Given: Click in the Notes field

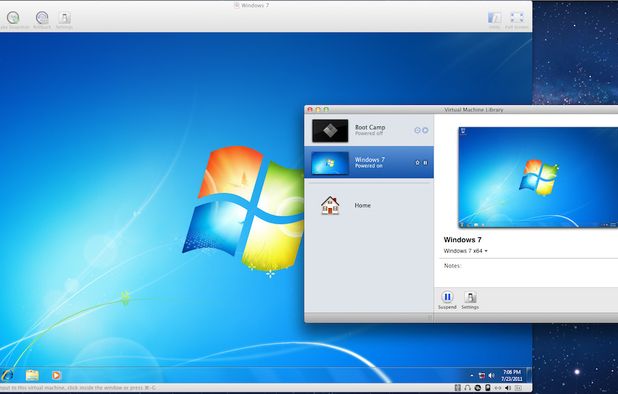Looking at the screenshot, I should (x=530, y=272).
